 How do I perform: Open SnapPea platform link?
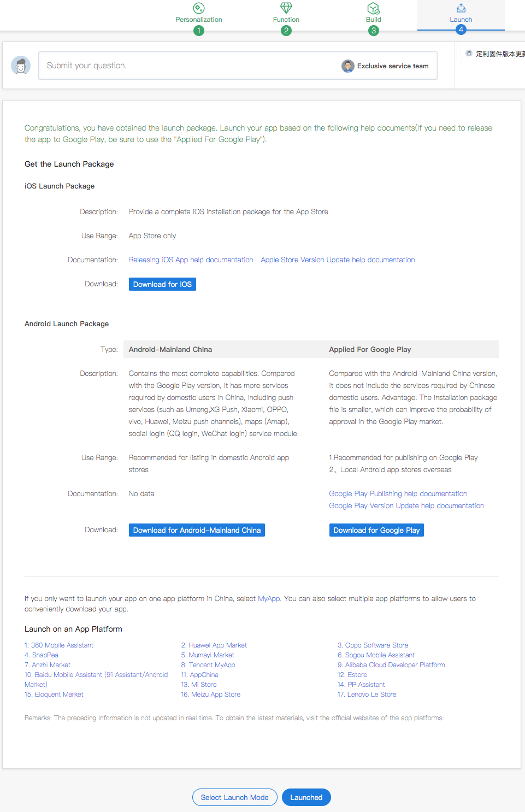coord(42,655)
